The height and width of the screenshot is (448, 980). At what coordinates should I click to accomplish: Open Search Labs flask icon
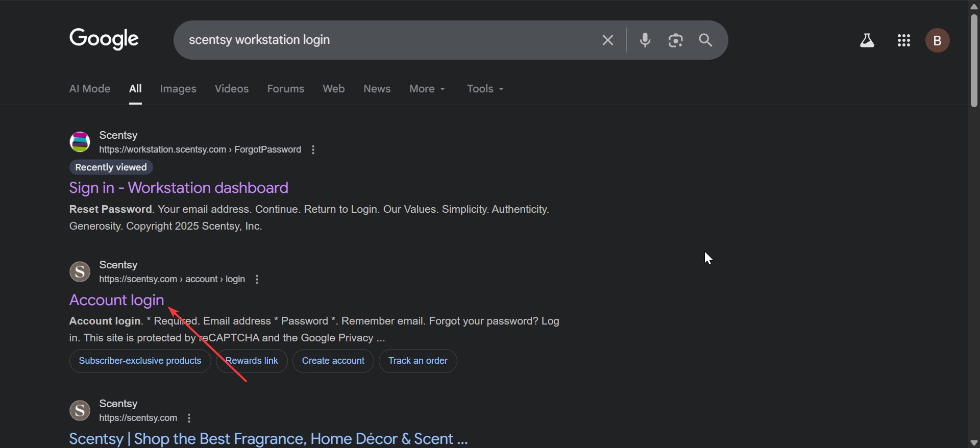(x=867, y=40)
